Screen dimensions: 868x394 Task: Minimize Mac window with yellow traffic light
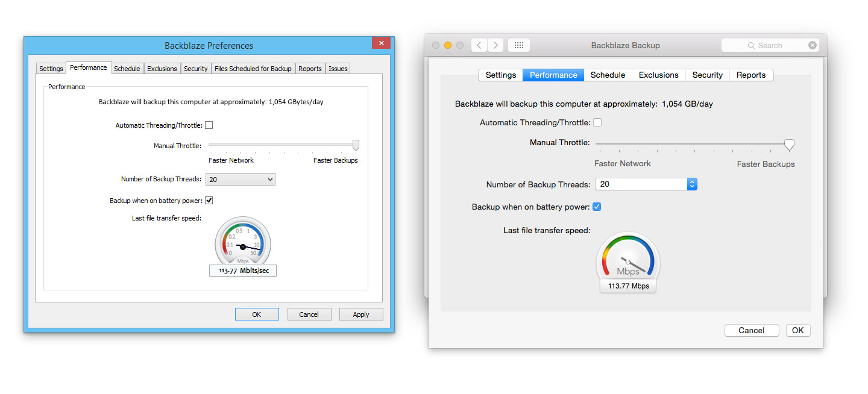click(x=448, y=45)
